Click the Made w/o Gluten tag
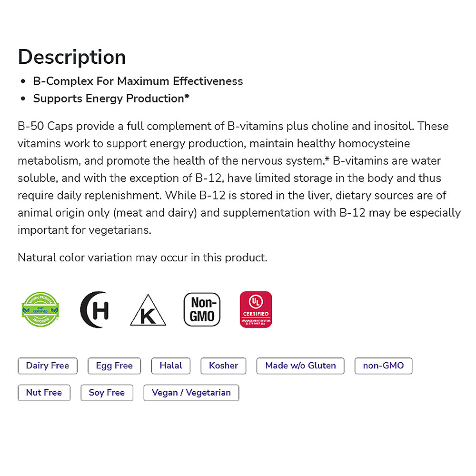The width and height of the screenshot is (476, 476). click(300, 366)
